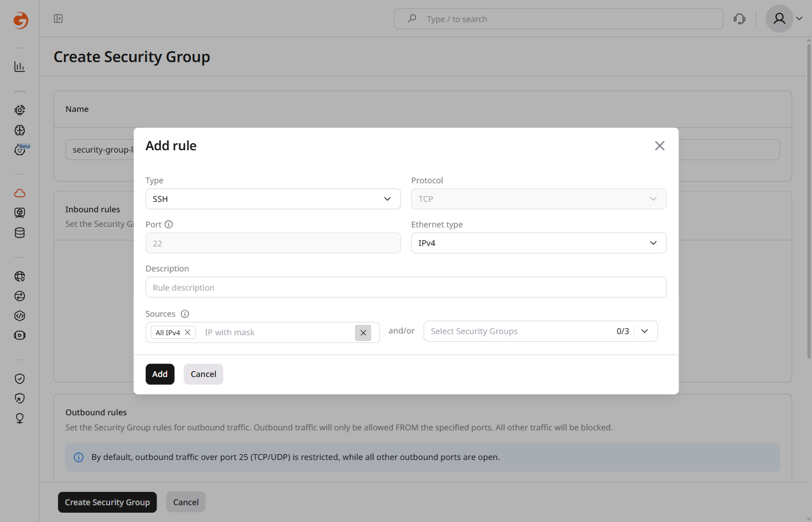Click Cancel in the Add rule dialog
This screenshot has width=812, height=522.
(204, 374)
